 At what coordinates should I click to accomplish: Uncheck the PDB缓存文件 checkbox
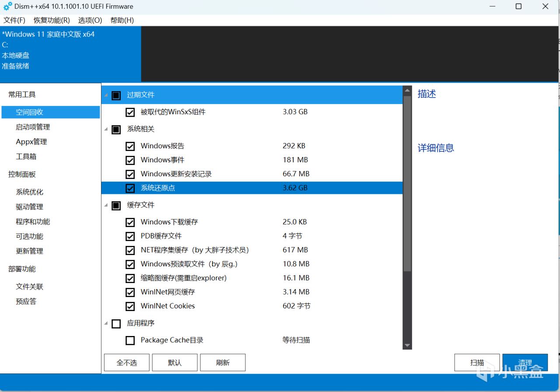130,236
